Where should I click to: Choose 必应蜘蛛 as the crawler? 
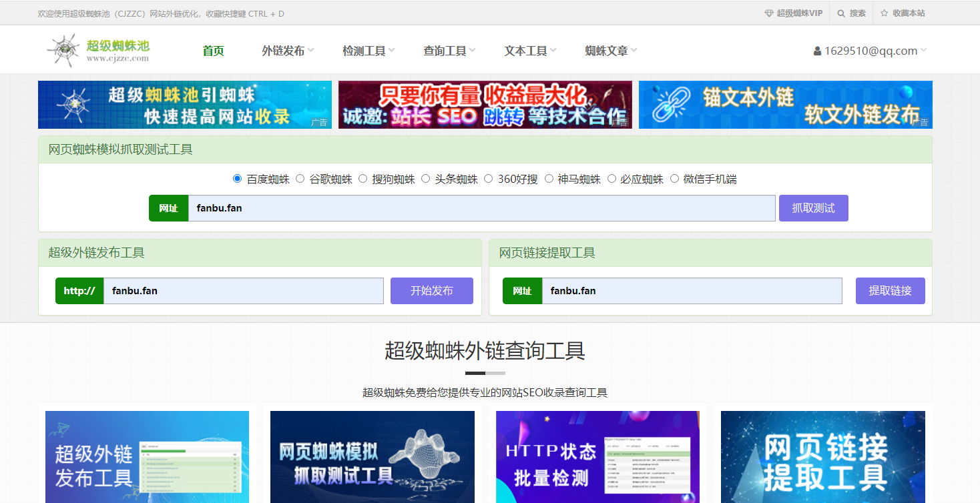pyautogui.click(x=612, y=178)
